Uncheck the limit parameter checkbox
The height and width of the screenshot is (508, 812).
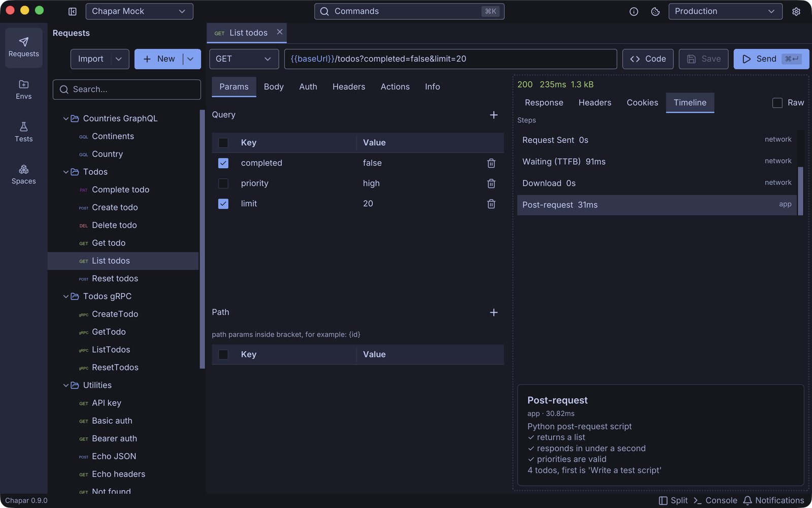click(223, 204)
